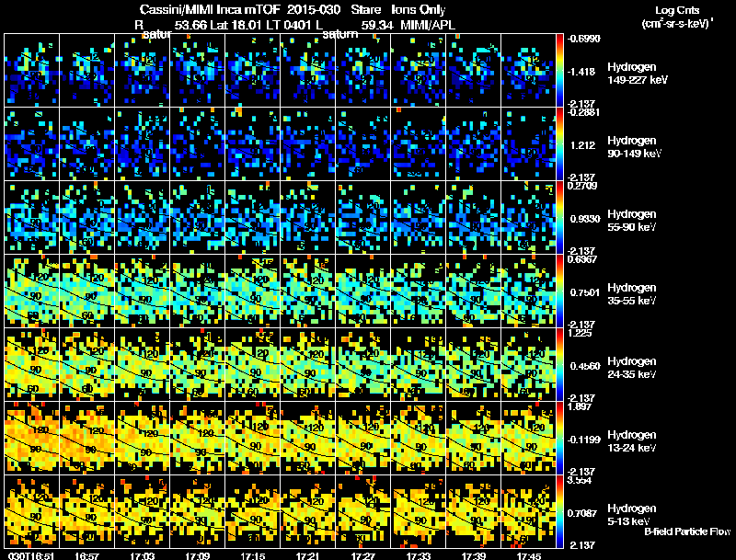Click the 17:03 time axis label

(143, 555)
